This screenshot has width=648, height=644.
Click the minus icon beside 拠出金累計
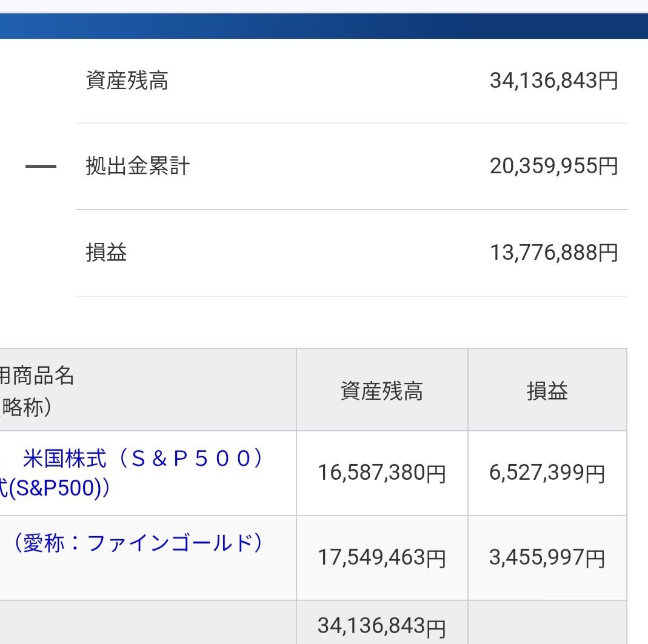click(41, 167)
